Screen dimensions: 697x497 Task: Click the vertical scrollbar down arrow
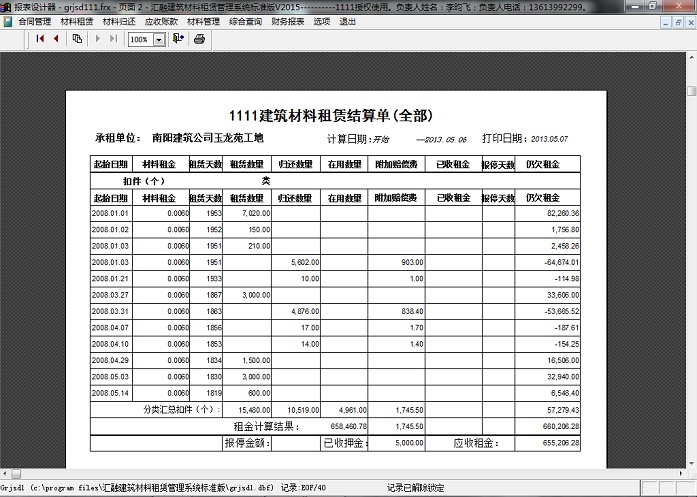pos(692,464)
